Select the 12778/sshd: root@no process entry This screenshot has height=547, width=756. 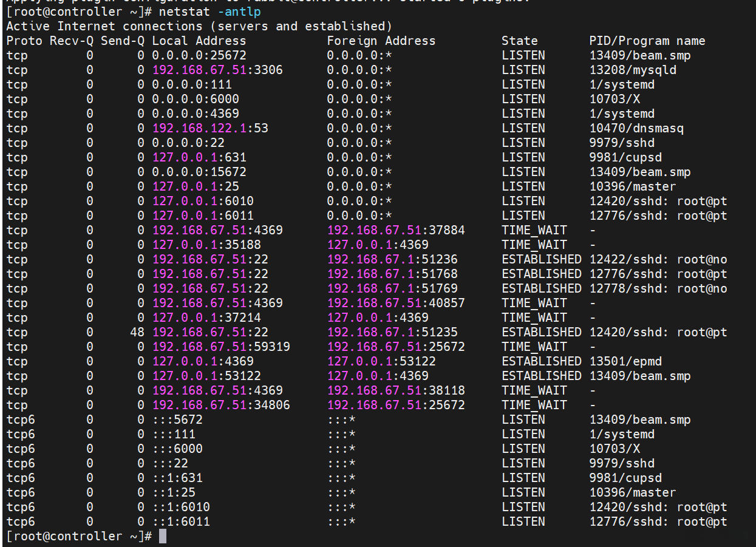point(658,289)
